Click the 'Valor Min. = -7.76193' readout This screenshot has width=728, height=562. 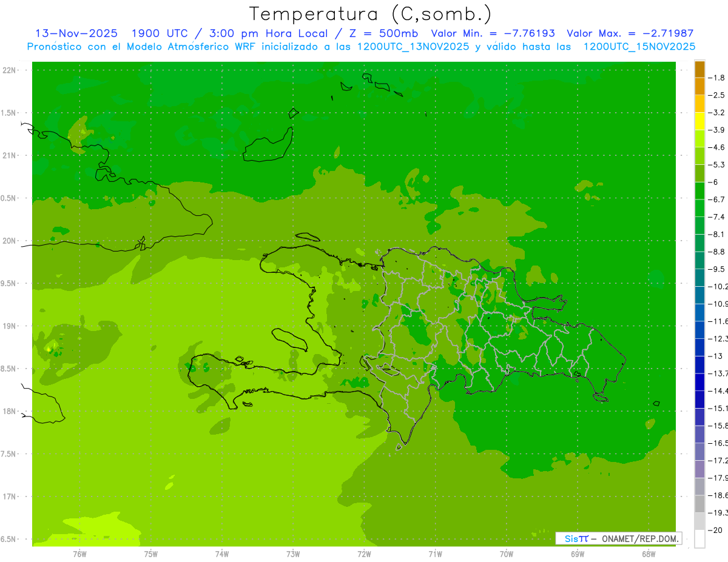click(x=493, y=33)
